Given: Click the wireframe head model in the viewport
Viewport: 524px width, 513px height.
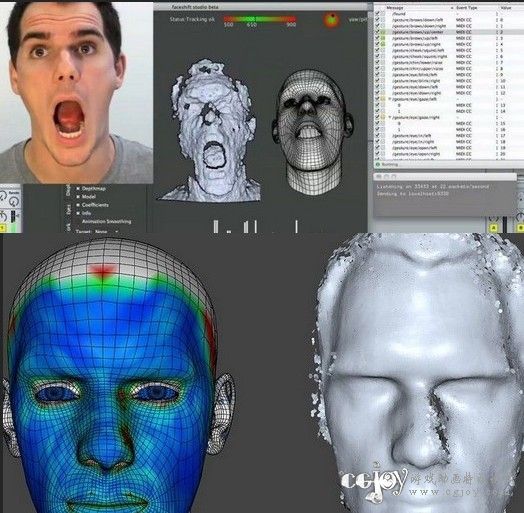Looking at the screenshot, I should (312, 132).
